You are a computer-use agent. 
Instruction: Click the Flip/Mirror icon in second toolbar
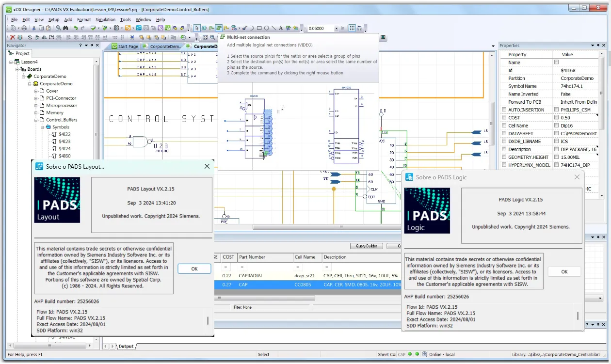click(44, 37)
